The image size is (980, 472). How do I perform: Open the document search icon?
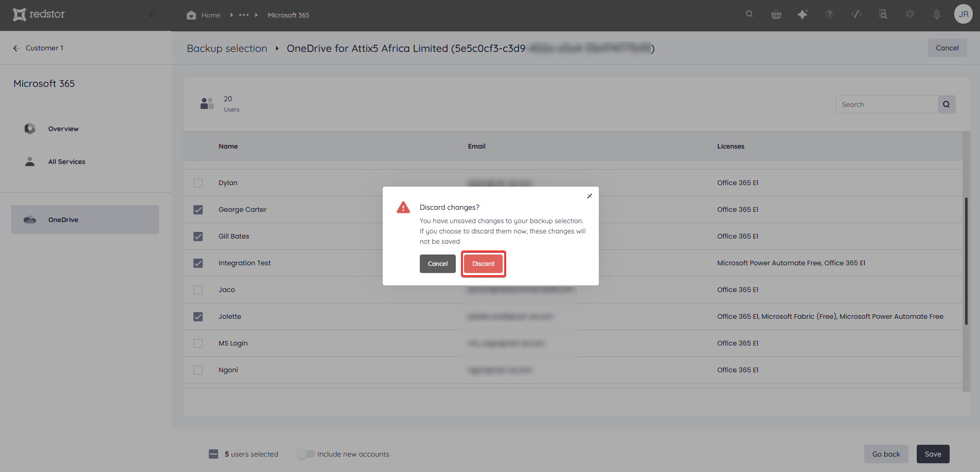[883, 14]
